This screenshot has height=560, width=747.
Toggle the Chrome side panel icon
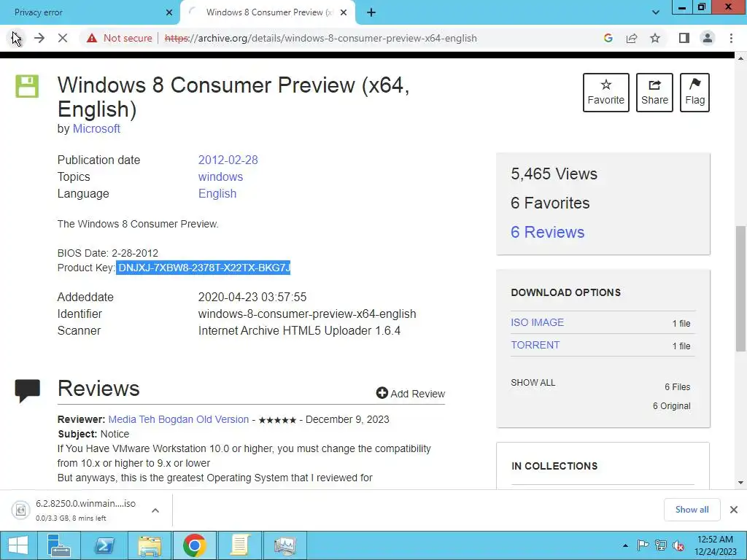(684, 38)
